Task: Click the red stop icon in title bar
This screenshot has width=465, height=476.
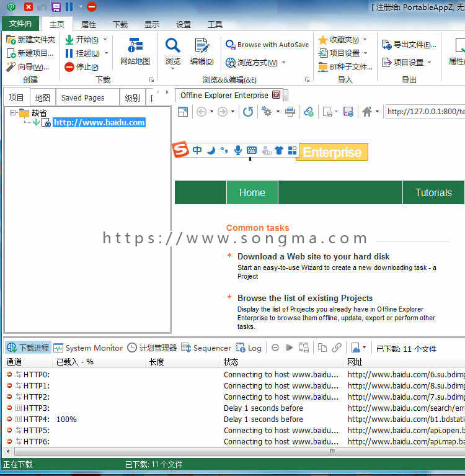Action: point(92,7)
